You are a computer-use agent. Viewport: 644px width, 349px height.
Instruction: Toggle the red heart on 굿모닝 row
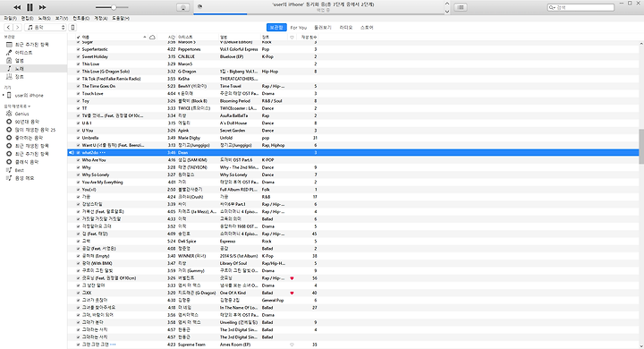pos(292,278)
